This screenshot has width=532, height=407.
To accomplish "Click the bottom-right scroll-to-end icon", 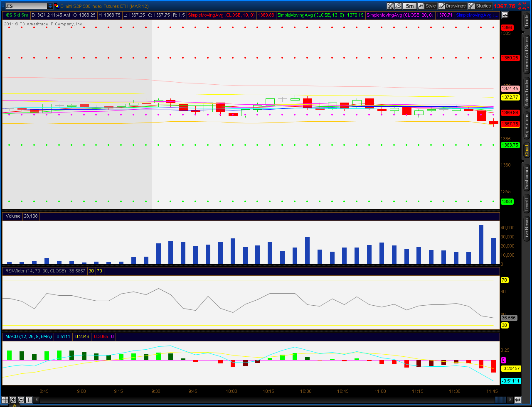I will tap(517, 400).
